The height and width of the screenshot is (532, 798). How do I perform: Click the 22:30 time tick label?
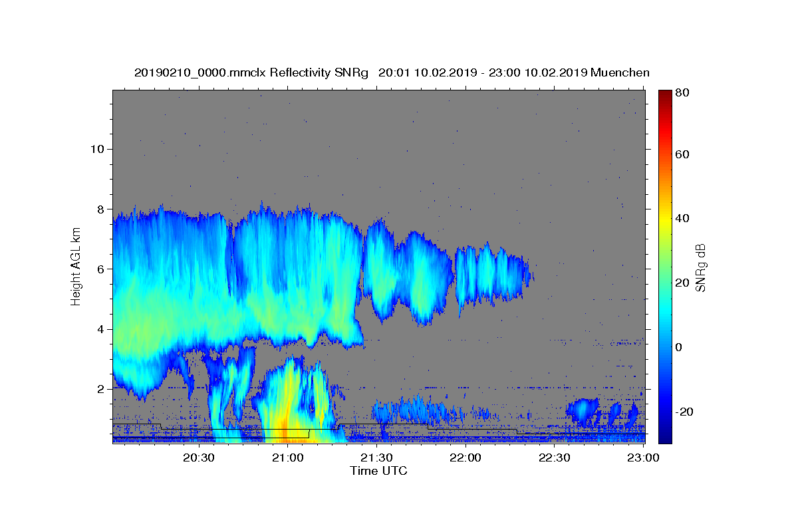point(554,458)
